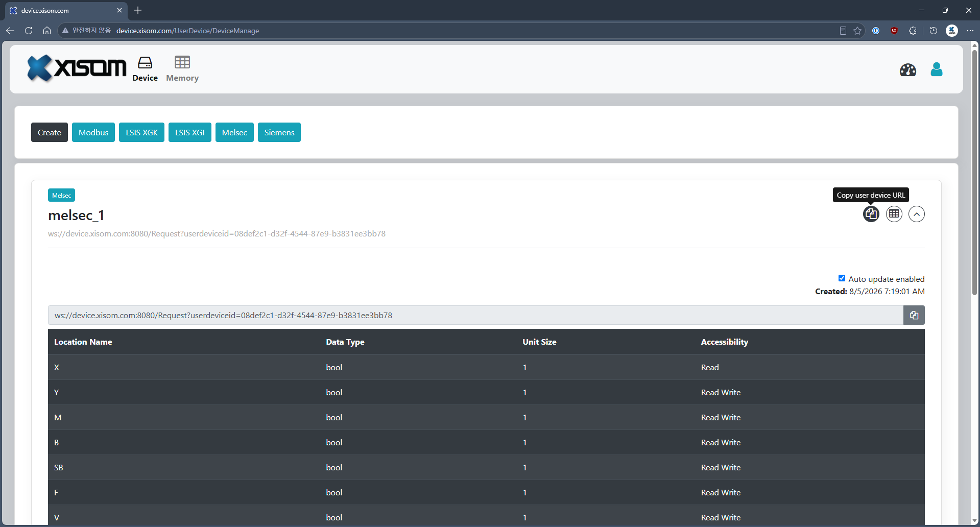Image resolution: width=980 pixels, height=527 pixels.
Task: Click the Unit Size column header
Action: (x=539, y=342)
